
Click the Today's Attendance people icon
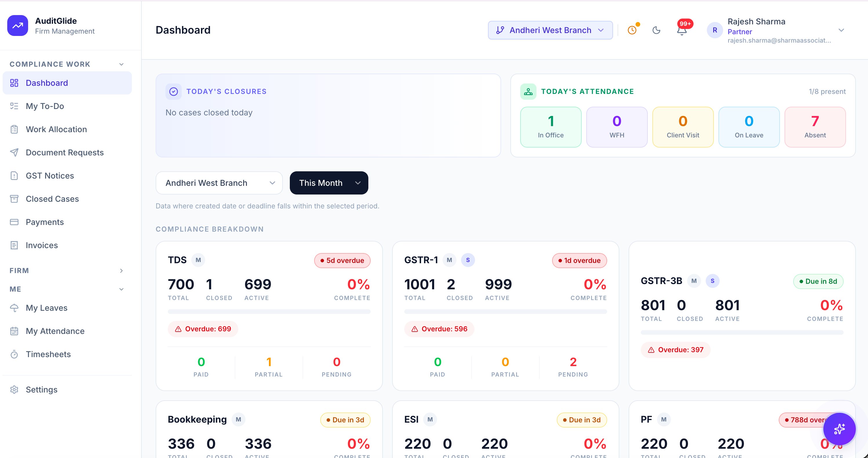coord(528,91)
